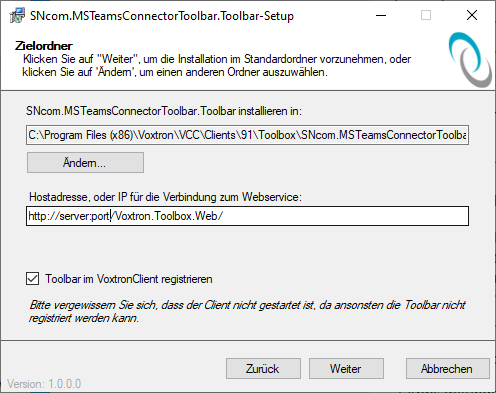Click the blue-grey swirl company logo
Screen dimensions: 496x393
coord(470,60)
